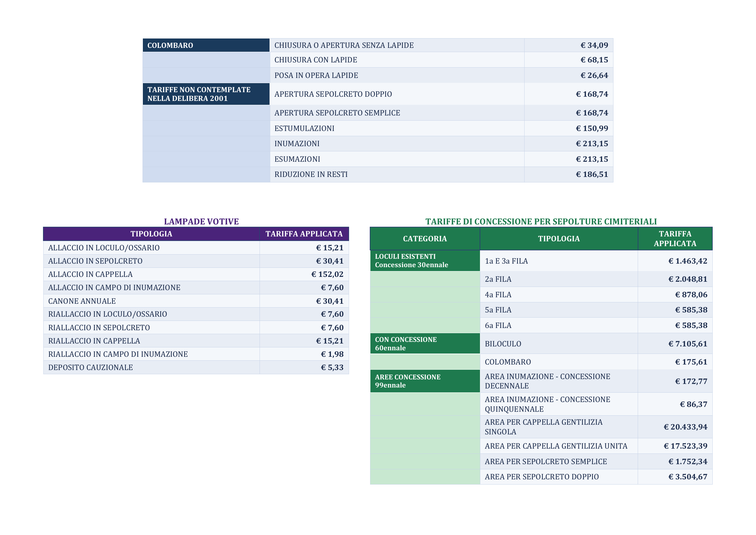This screenshot has height=535, width=756.
Task: Click the € 186,51 value
Action: click(x=592, y=174)
